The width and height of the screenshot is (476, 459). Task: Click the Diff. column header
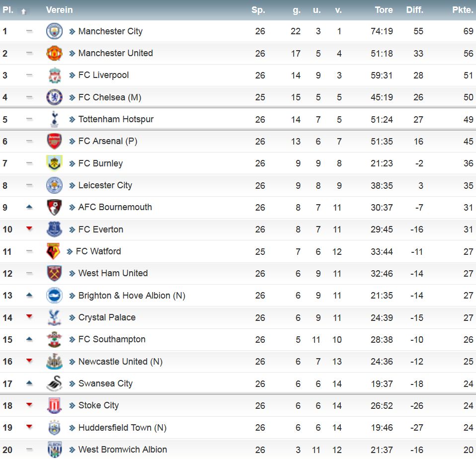coord(415,10)
